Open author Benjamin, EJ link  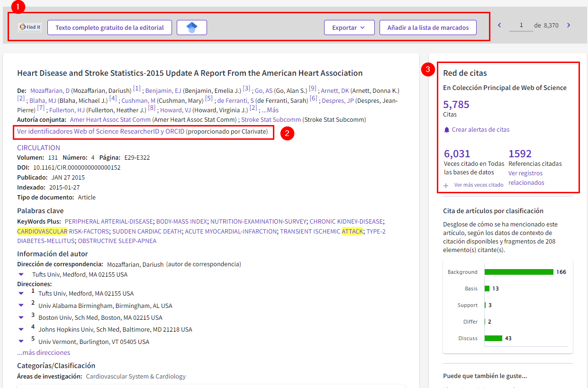coord(163,90)
